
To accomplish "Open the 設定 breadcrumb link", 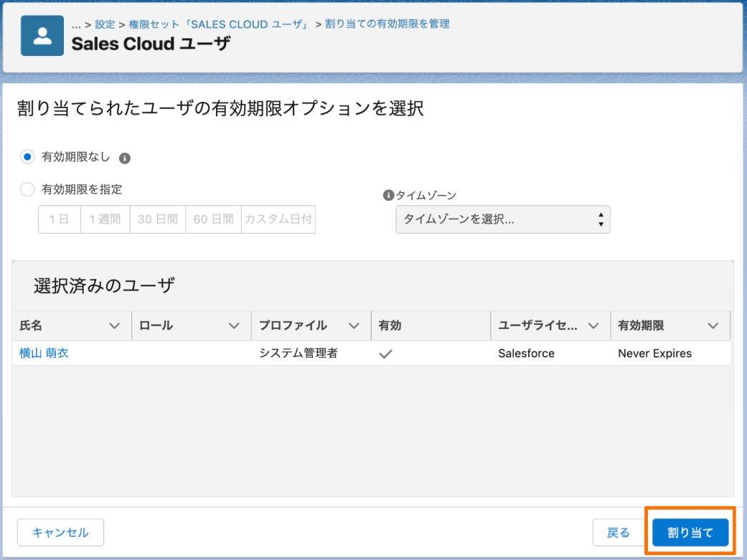I will pyautogui.click(x=105, y=24).
